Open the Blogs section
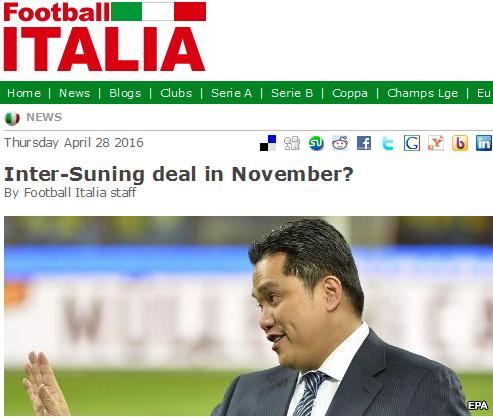 tap(125, 93)
